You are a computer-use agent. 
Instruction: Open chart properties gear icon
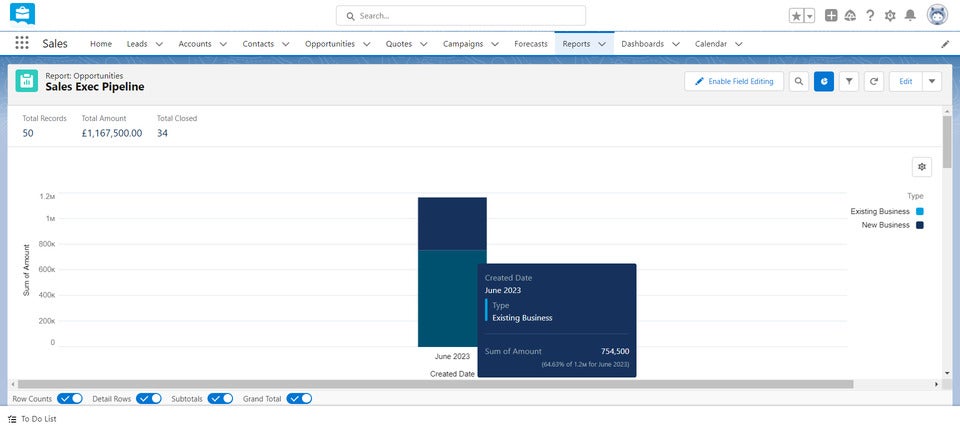[x=922, y=167]
